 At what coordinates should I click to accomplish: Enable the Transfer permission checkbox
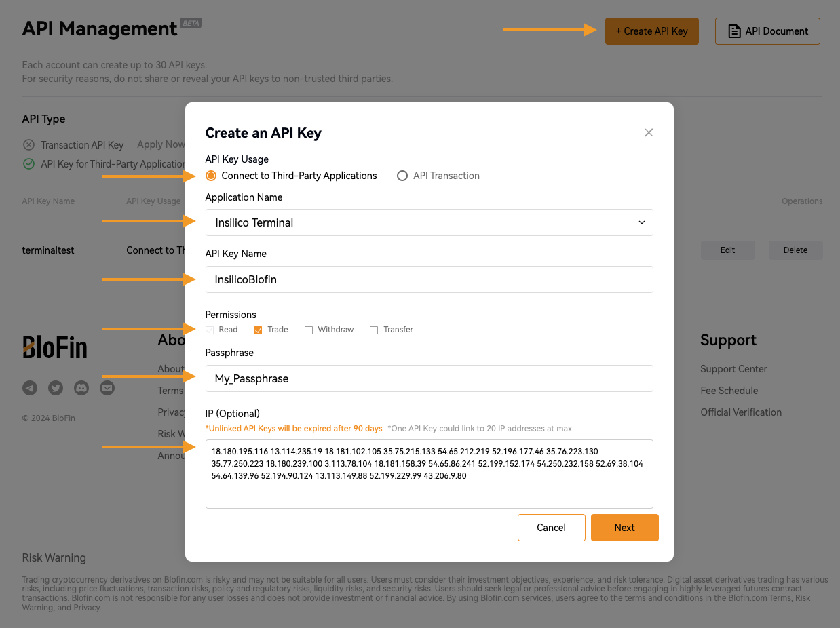[374, 330]
